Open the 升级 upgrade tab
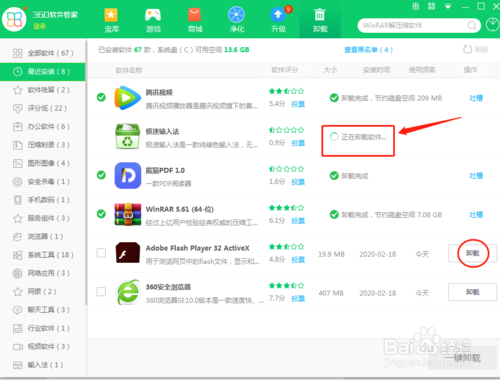The height and width of the screenshot is (380, 500). (278, 20)
